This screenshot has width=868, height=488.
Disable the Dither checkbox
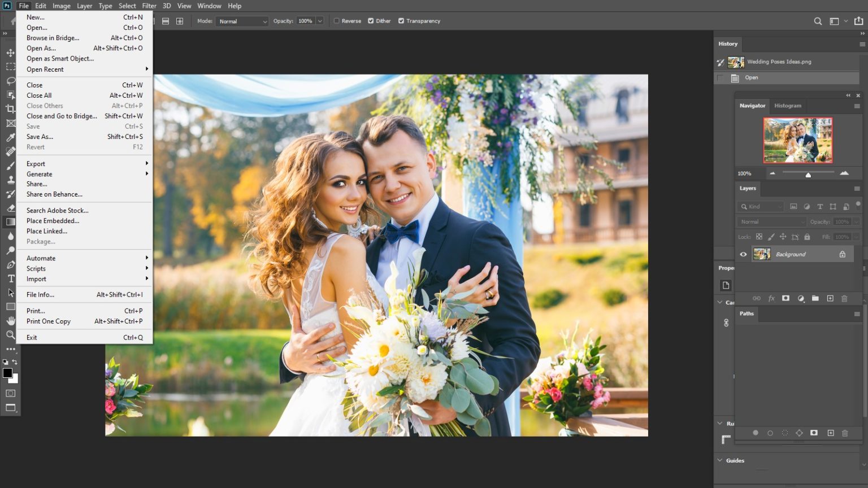(x=371, y=20)
